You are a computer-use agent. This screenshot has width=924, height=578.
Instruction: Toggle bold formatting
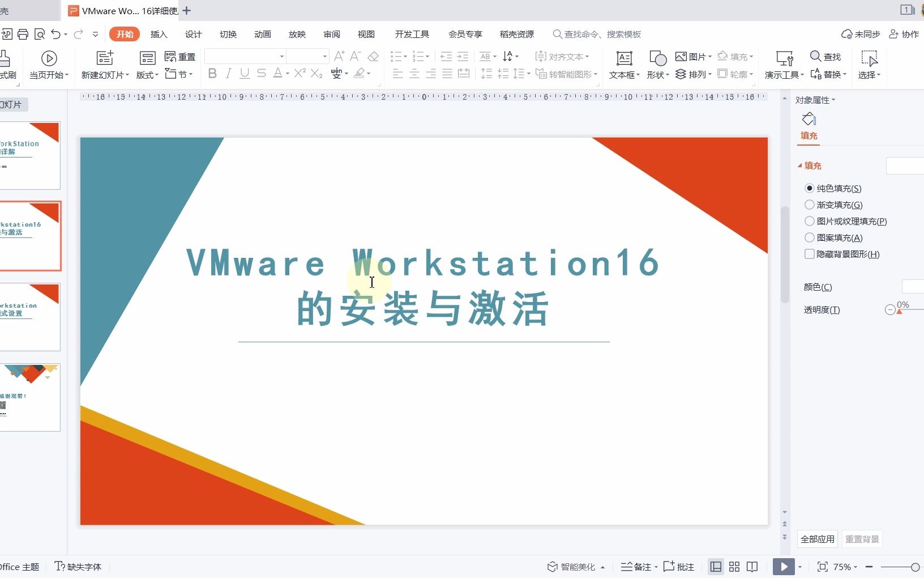[212, 74]
